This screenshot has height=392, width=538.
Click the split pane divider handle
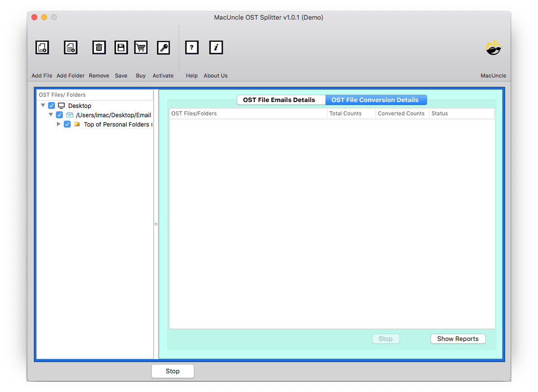point(156,224)
